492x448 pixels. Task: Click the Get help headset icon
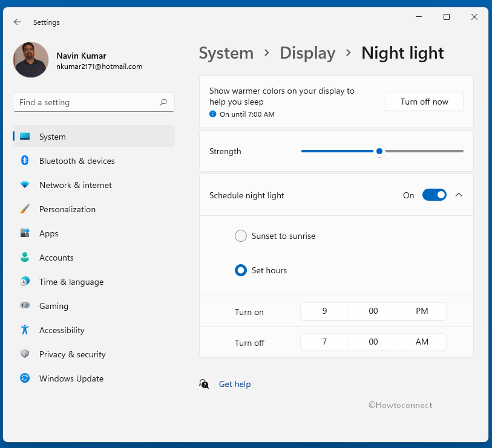pos(204,384)
